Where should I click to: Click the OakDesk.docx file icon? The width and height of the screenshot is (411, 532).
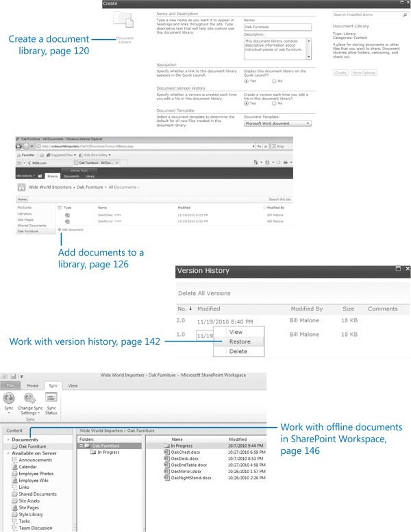pyautogui.click(x=166, y=459)
